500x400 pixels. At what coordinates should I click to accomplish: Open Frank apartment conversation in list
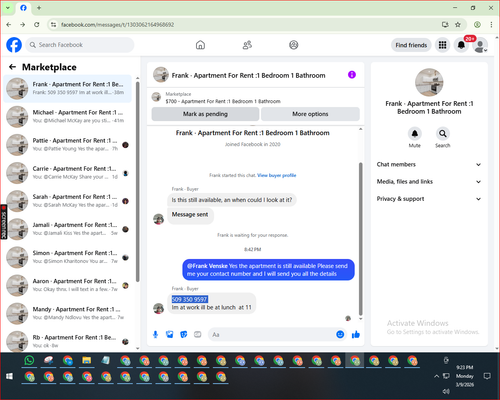click(68, 88)
